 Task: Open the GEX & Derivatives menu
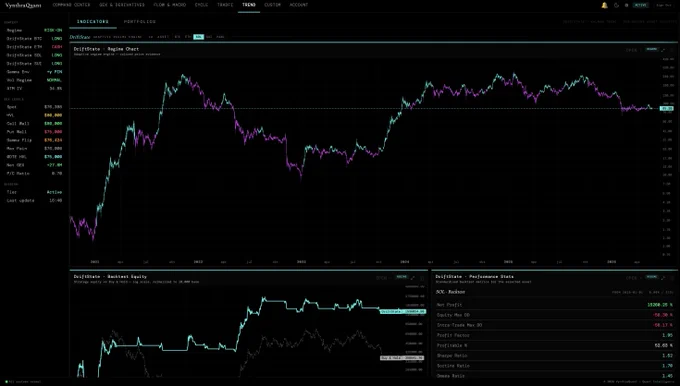point(122,5)
